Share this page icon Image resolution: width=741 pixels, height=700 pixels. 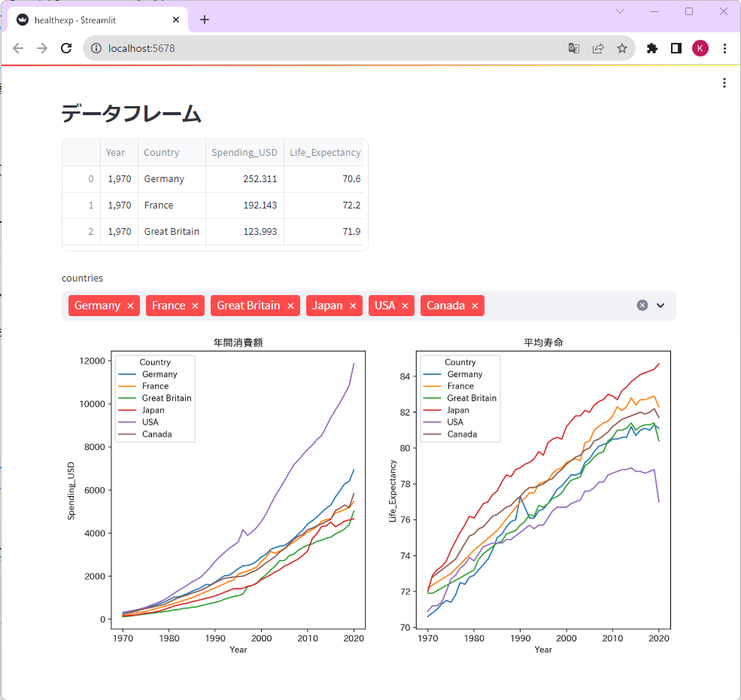(x=598, y=48)
